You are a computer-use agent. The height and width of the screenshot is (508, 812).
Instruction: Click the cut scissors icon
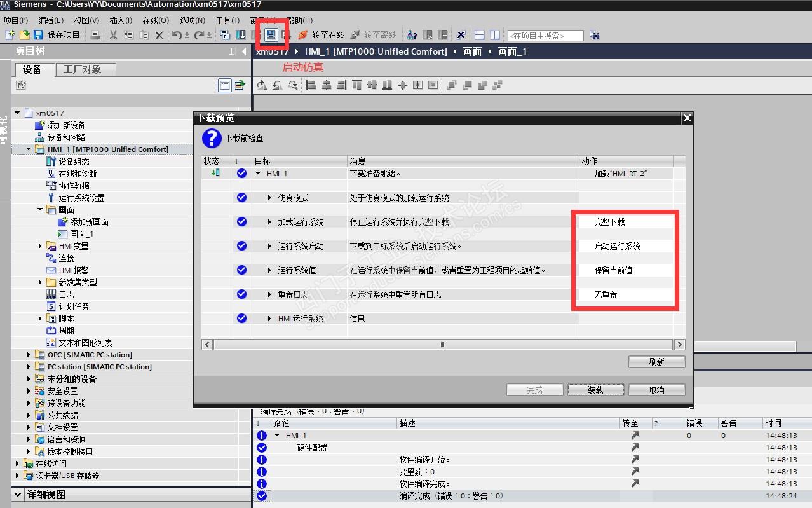click(113, 35)
